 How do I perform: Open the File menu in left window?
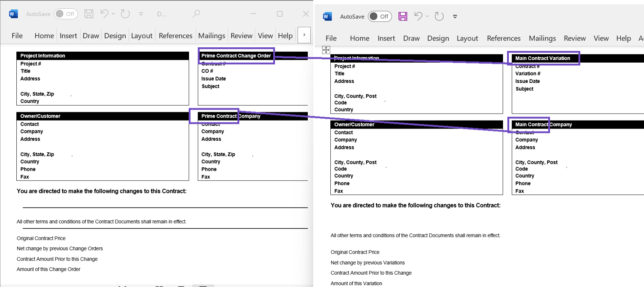(17, 36)
